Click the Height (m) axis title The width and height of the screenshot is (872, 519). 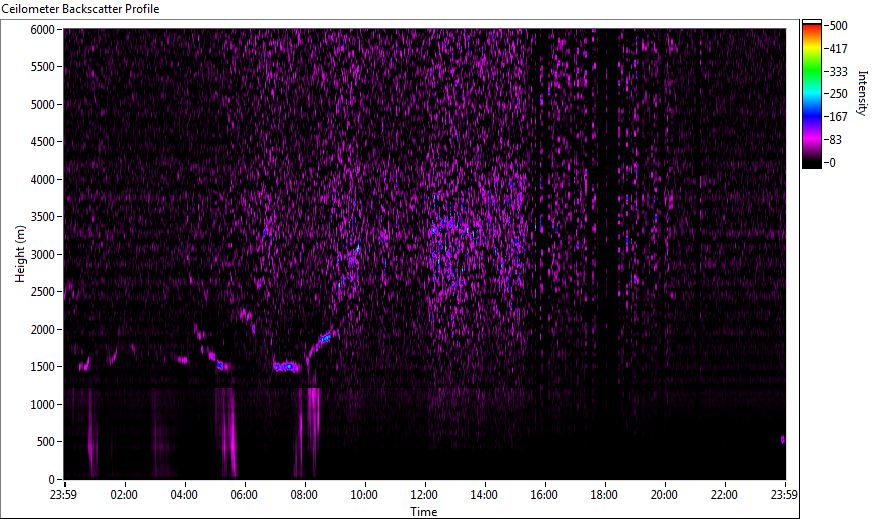point(20,254)
